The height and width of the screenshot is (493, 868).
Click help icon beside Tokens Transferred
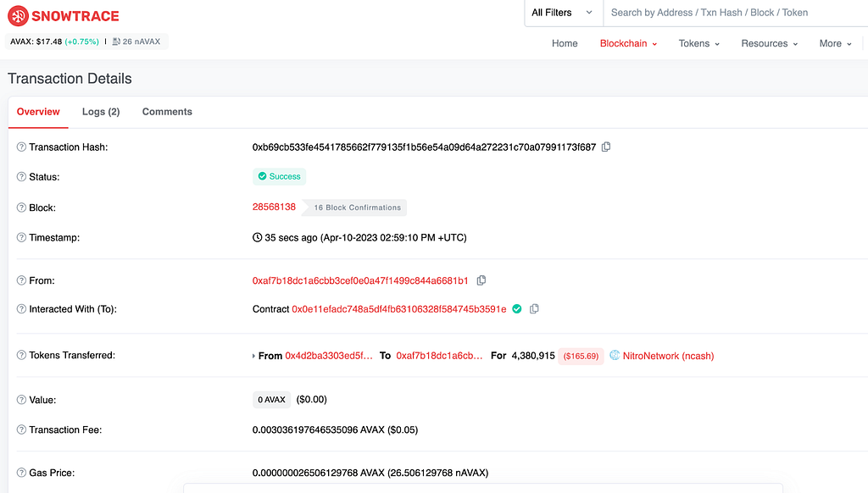[21, 355]
